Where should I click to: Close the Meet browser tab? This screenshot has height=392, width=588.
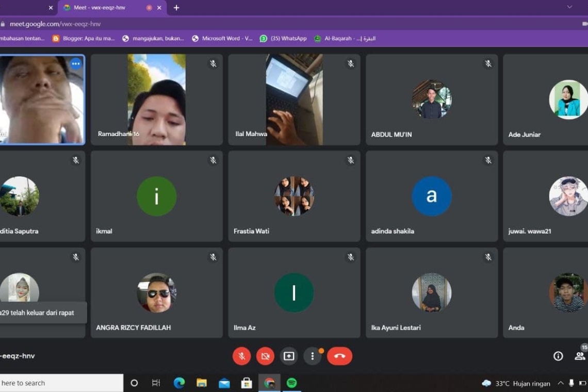click(x=159, y=8)
